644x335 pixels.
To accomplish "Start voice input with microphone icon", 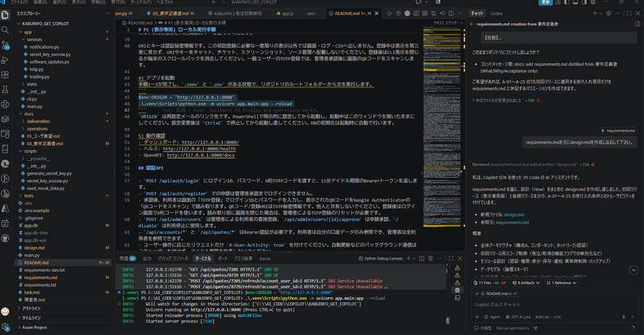I will (x=623, y=317).
